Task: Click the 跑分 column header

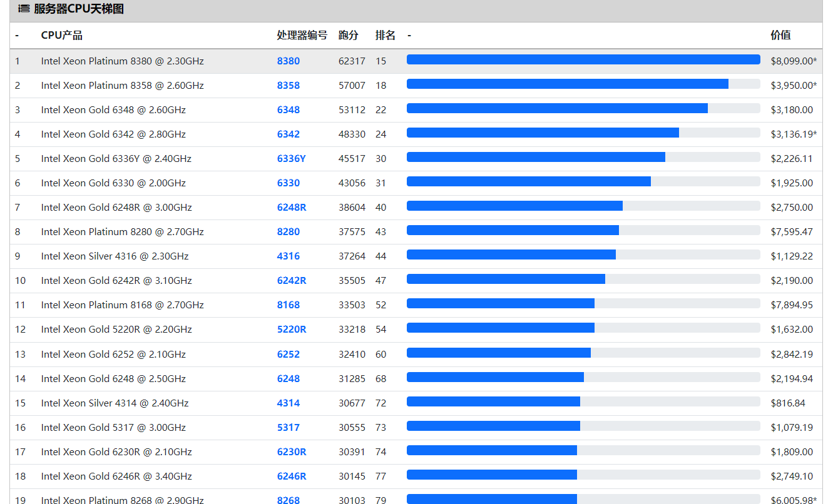Action: (x=349, y=36)
